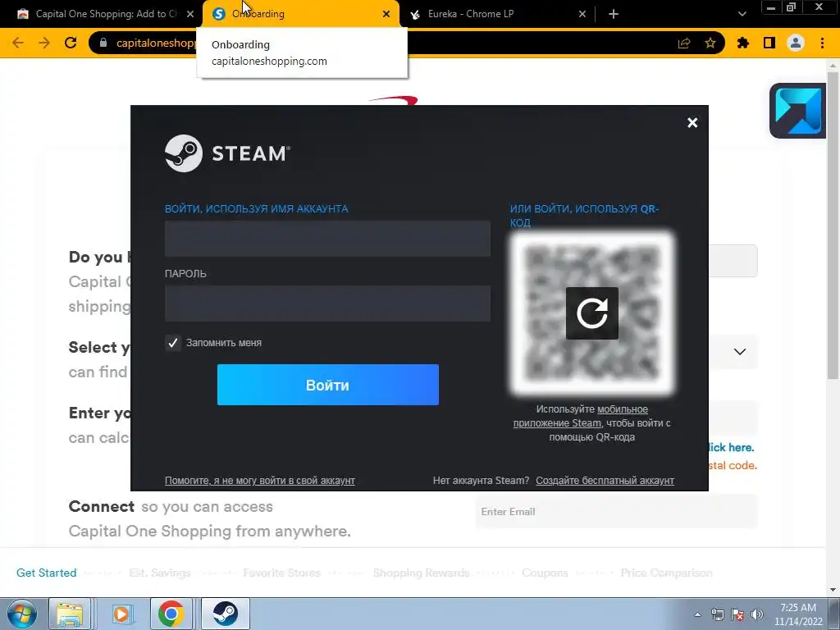840x630 pixels.
Task: Open Action Center flag icon
Action: tap(737, 614)
